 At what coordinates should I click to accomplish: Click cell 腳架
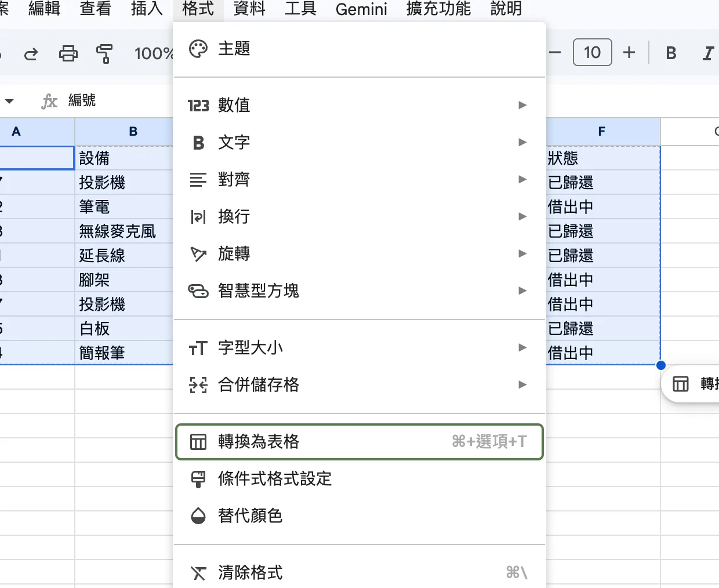coord(124,280)
